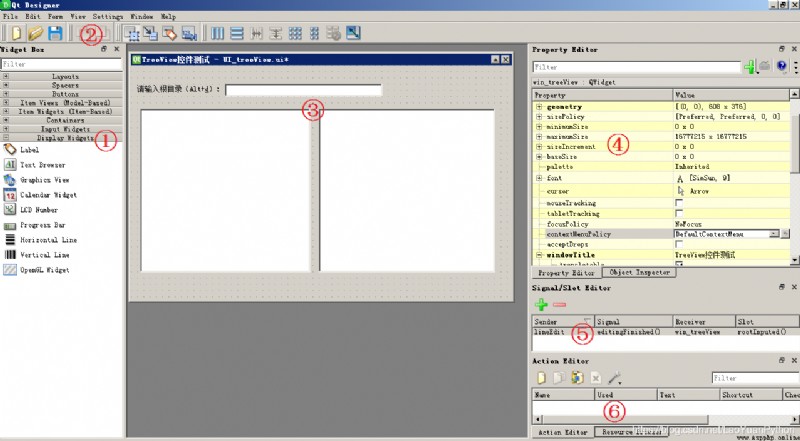Screen dimensions: 800x441
Task: Expand Item Views (Model-Based) category
Action: pyautogui.click(x=6, y=102)
